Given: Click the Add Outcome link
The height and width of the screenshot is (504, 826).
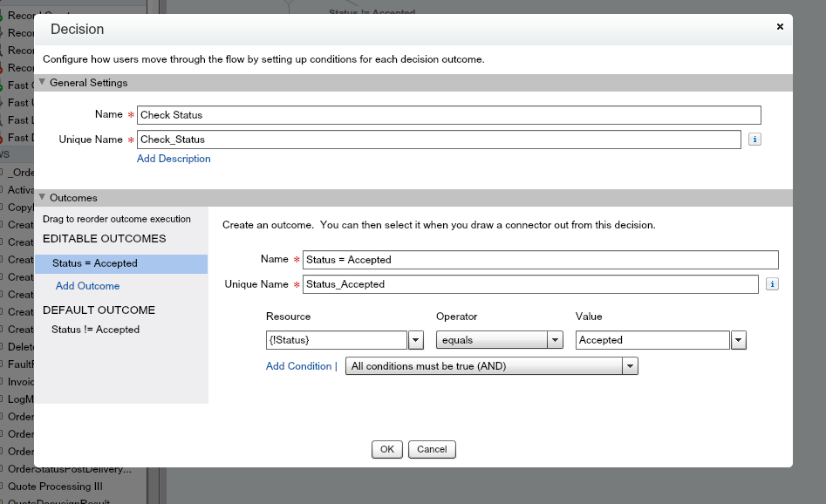Looking at the screenshot, I should click(87, 286).
